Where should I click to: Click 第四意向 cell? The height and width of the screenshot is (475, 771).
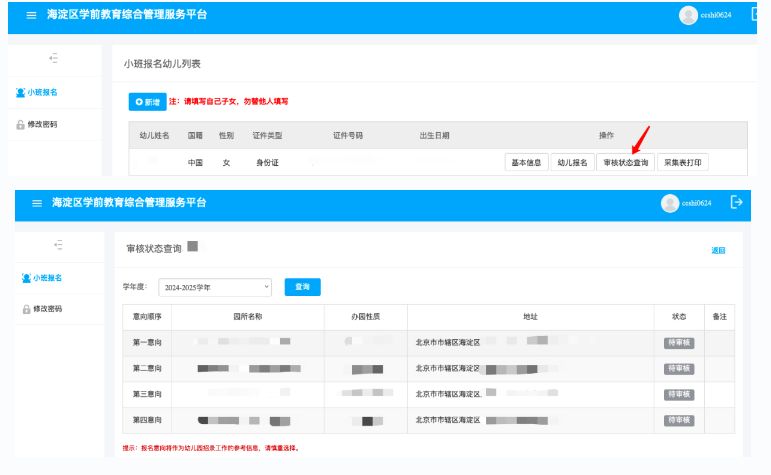[x=147, y=420]
